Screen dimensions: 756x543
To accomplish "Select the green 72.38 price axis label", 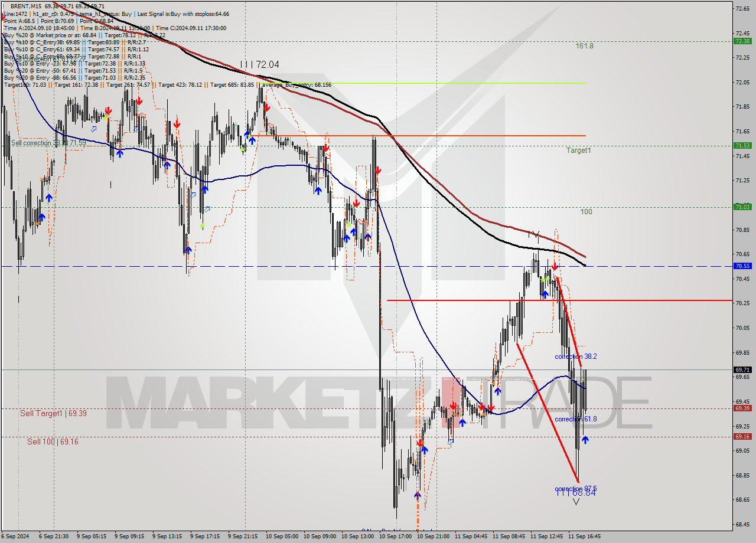I will tap(742, 41).
